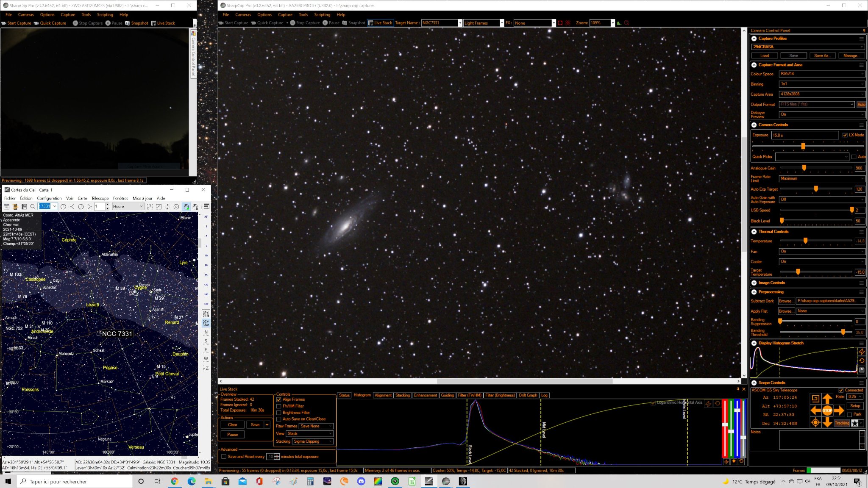Screen dimensions: 868x488
Task: Check the Park checkbox
Action: coord(849,414)
